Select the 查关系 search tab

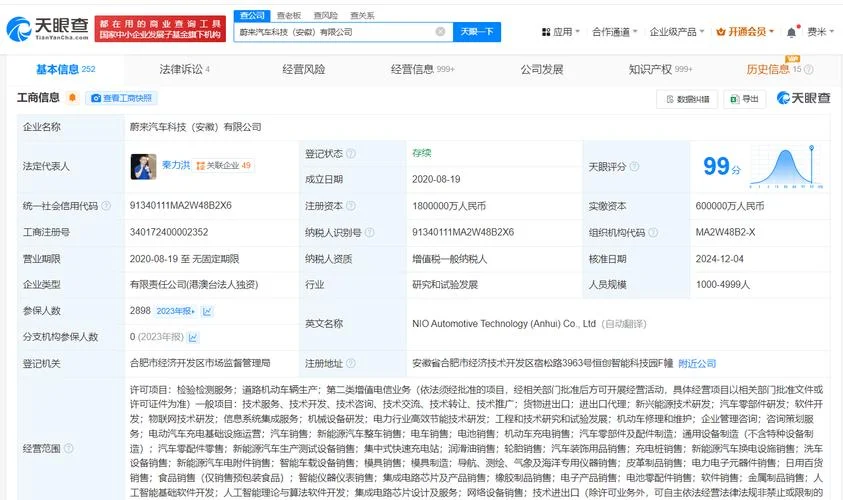(362, 16)
